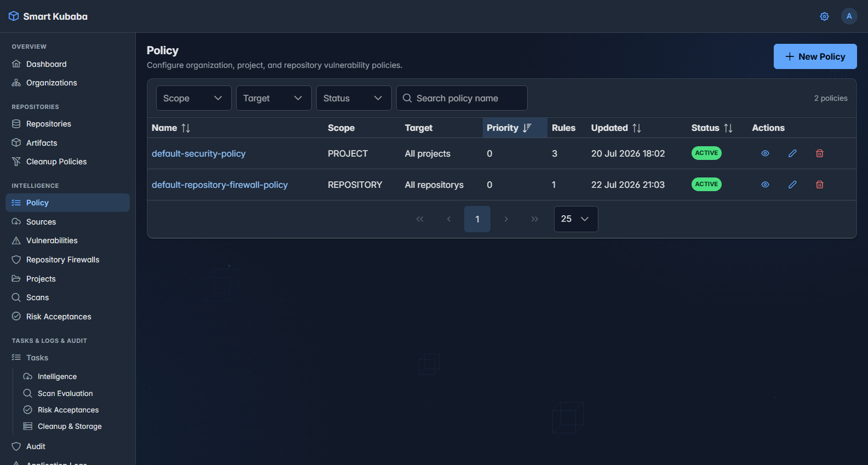Click ACTIVE badge of default-repository-firewall-policy

click(706, 185)
